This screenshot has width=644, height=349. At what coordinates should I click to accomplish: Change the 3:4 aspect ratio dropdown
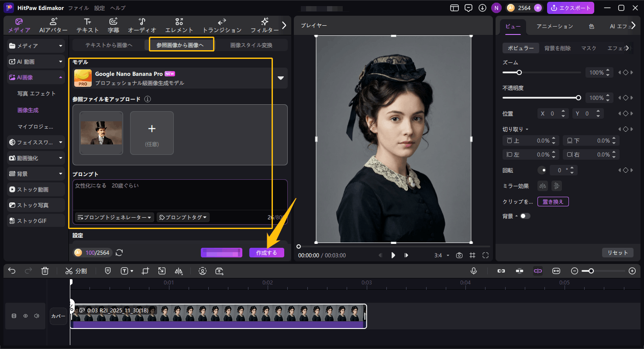tap(439, 255)
